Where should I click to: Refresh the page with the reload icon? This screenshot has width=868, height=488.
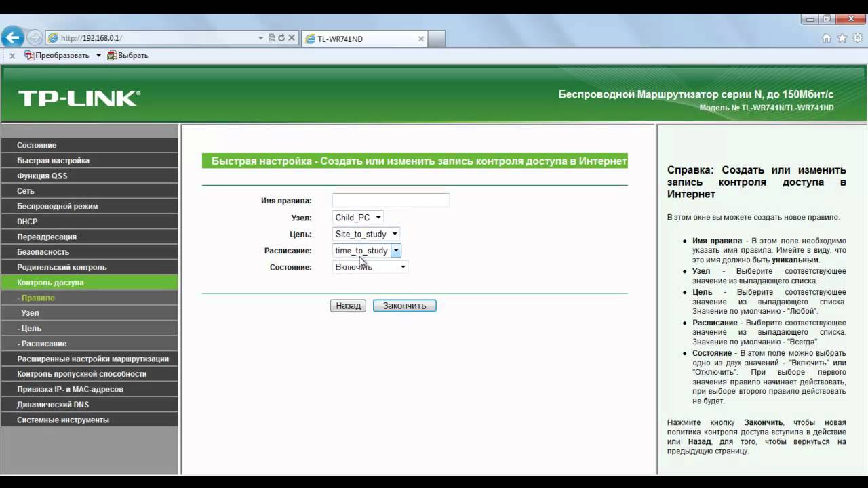click(x=281, y=38)
